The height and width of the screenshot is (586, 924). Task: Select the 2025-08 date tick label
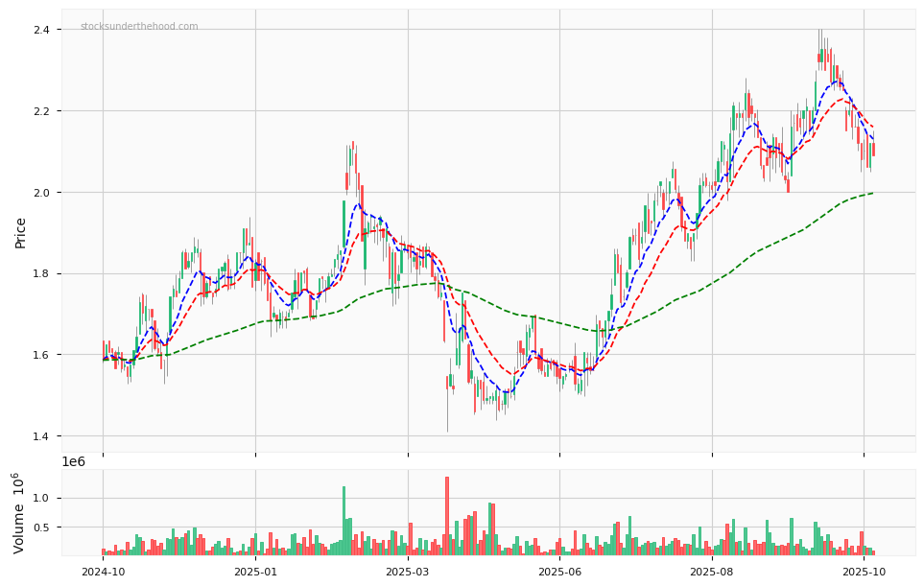[x=712, y=572]
